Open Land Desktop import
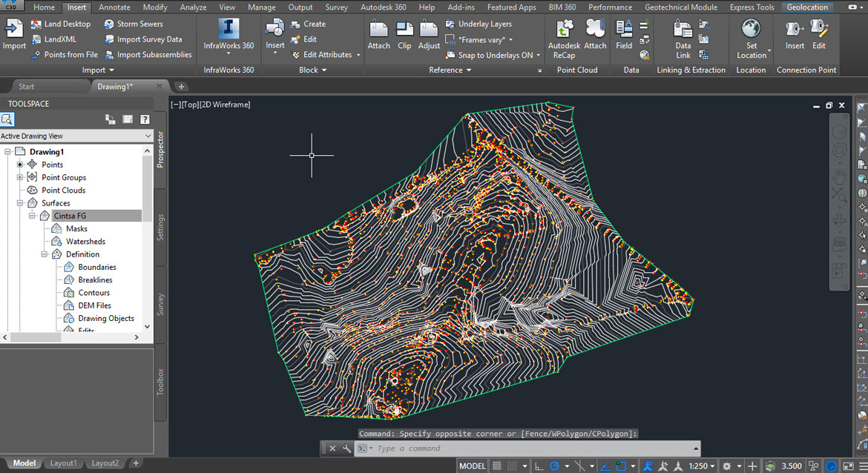The height and width of the screenshot is (473, 868). pos(61,24)
